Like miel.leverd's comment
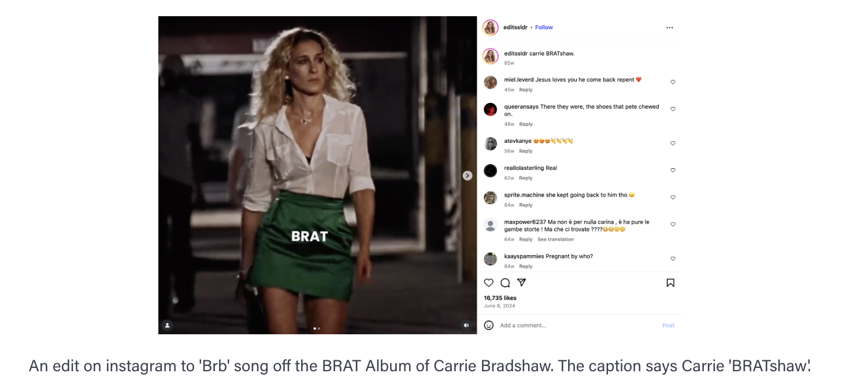Image resolution: width=868 pixels, height=384 pixels. tap(673, 82)
